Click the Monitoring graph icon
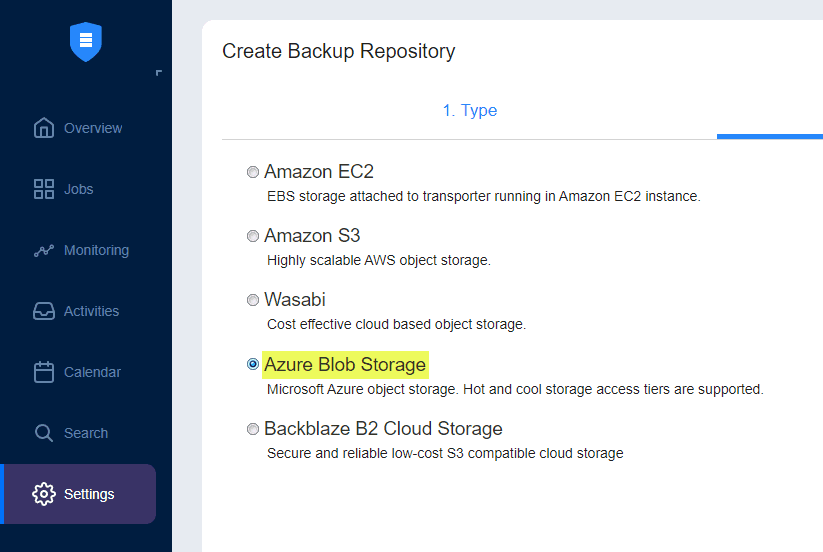The height and width of the screenshot is (552, 823). point(44,250)
